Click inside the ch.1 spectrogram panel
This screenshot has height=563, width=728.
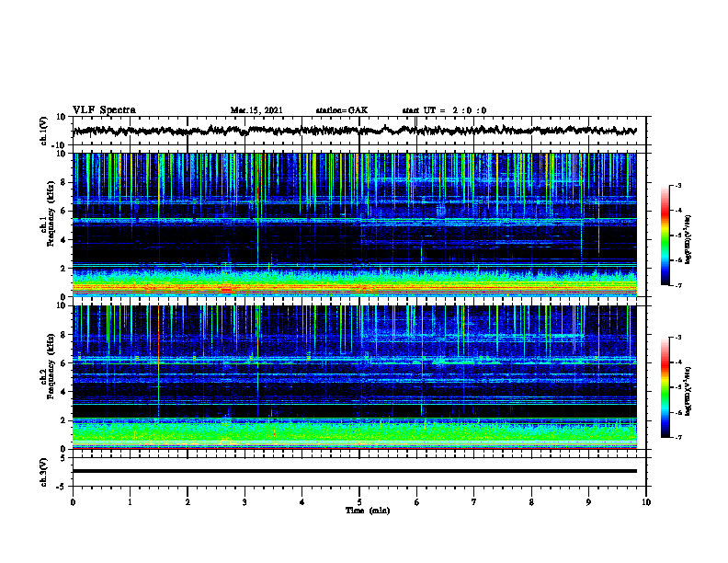[354, 224]
